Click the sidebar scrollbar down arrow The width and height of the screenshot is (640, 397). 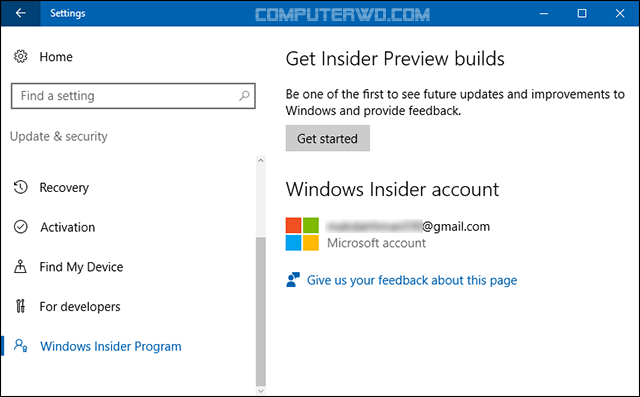[261, 391]
